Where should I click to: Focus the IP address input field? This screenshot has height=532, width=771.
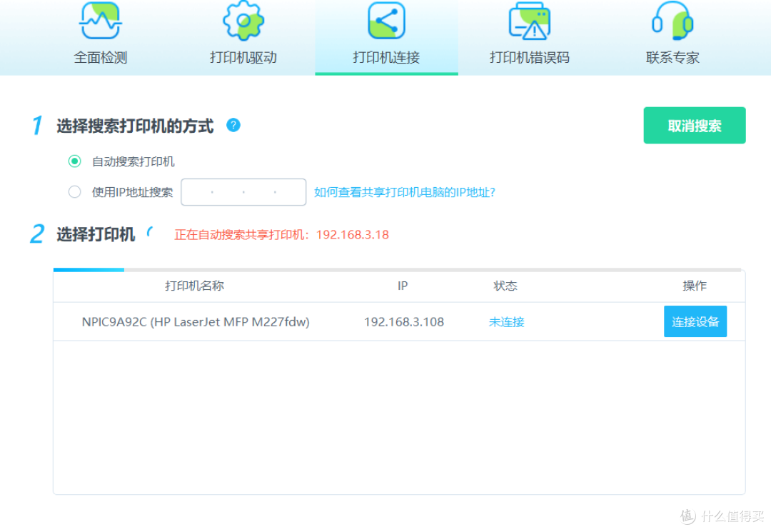click(243, 192)
